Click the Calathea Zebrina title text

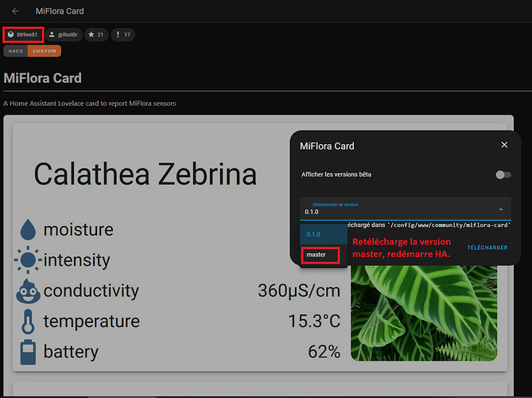coord(146,174)
